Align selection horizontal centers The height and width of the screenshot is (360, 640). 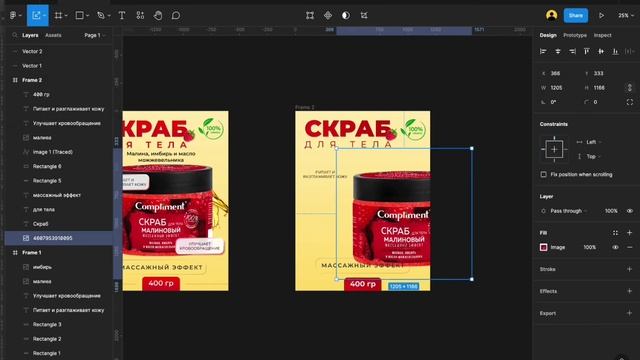coord(558,51)
